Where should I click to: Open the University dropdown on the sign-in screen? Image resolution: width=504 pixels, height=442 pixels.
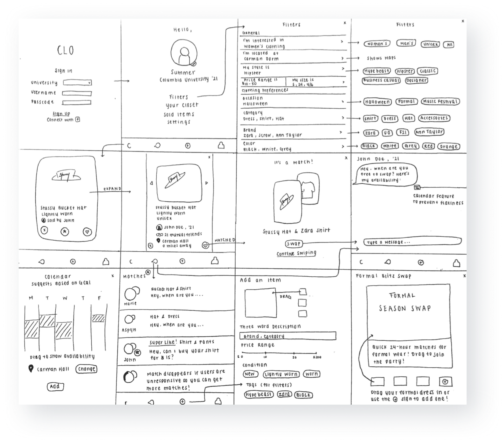coord(77,82)
